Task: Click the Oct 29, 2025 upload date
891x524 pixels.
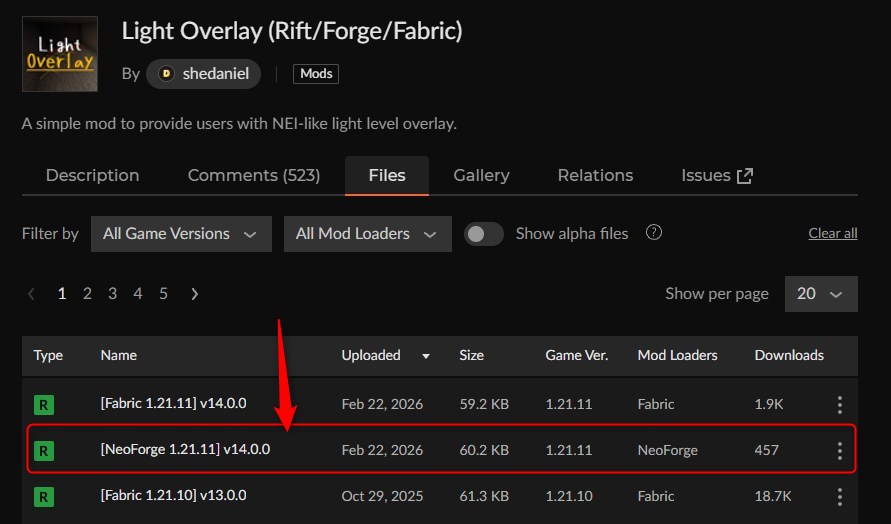Action: (382, 496)
